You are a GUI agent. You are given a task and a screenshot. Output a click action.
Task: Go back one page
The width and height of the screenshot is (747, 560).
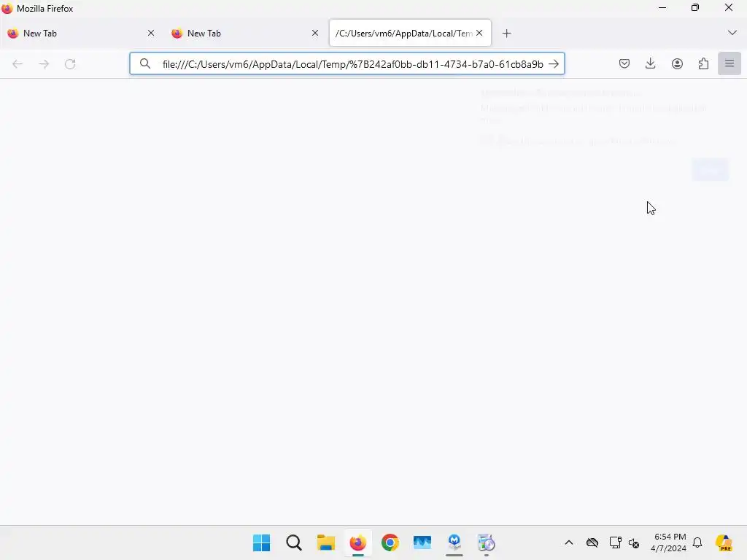pyautogui.click(x=18, y=64)
